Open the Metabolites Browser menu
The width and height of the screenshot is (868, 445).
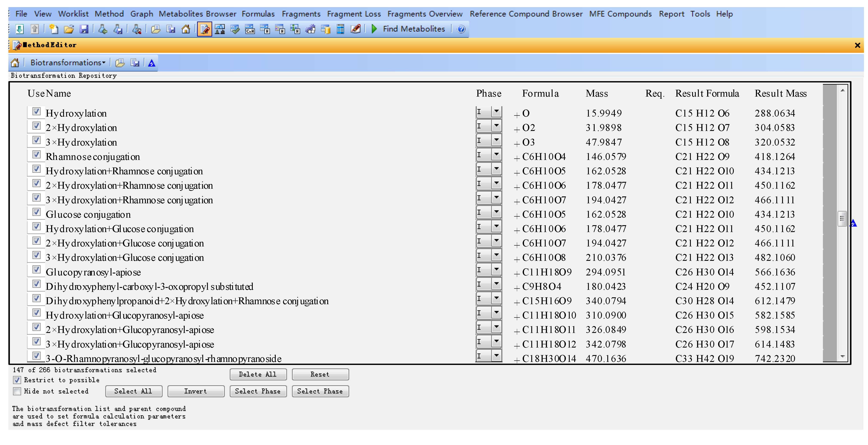[x=197, y=14]
